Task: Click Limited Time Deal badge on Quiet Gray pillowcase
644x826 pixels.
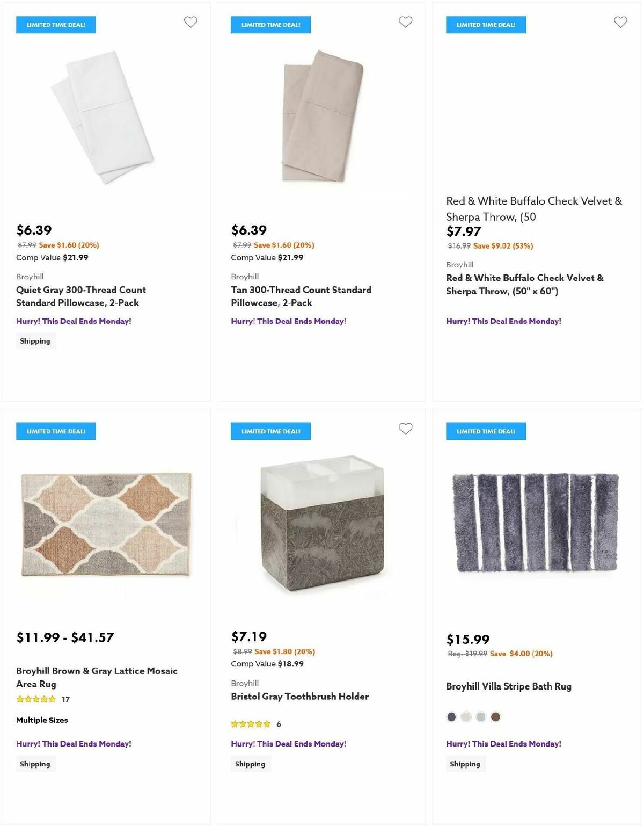Action: pos(55,24)
